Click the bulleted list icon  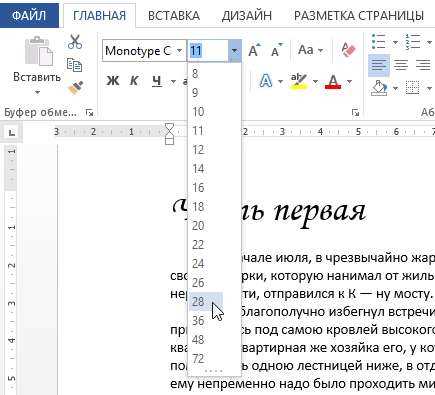pyautogui.click(x=379, y=42)
